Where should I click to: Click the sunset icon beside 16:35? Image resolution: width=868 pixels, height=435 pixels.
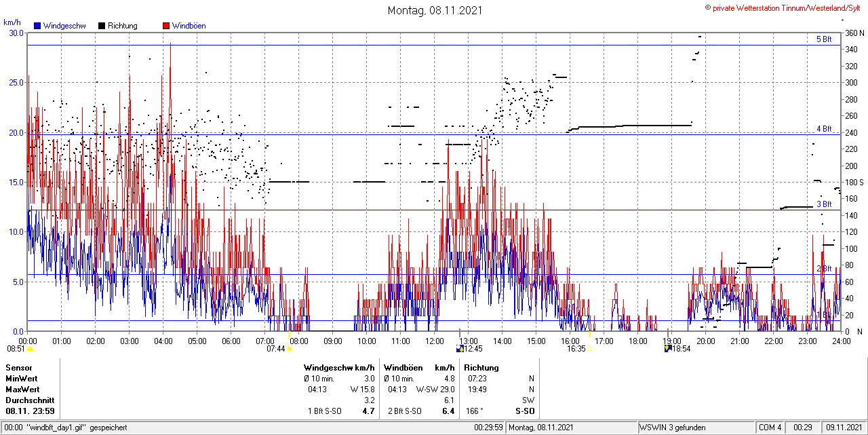pyautogui.click(x=590, y=349)
